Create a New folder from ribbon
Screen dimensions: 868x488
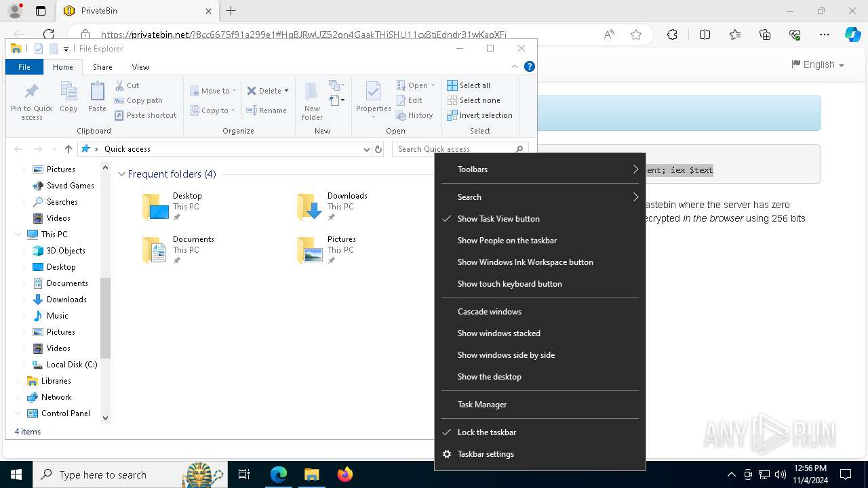point(312,102)
